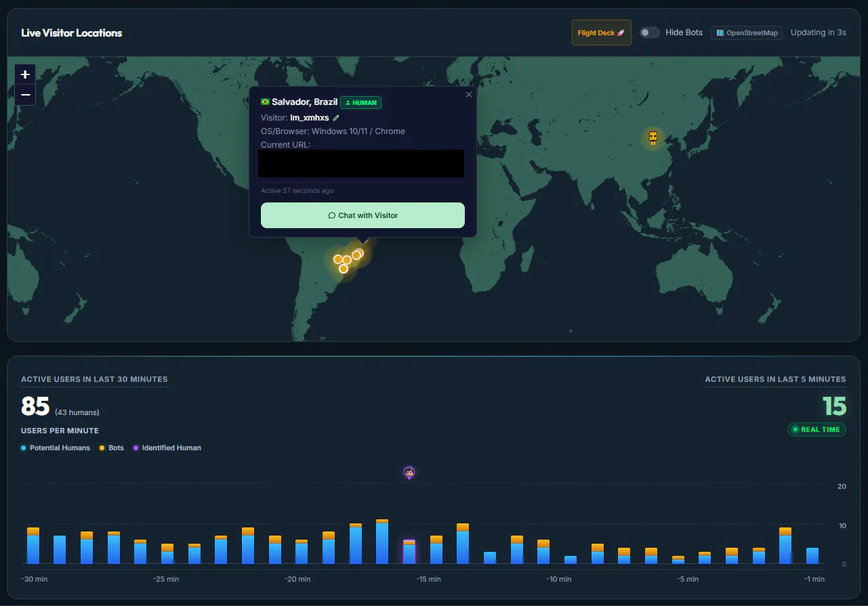Click the "Salvador, Brazil" location title

[x=305, y=102]
